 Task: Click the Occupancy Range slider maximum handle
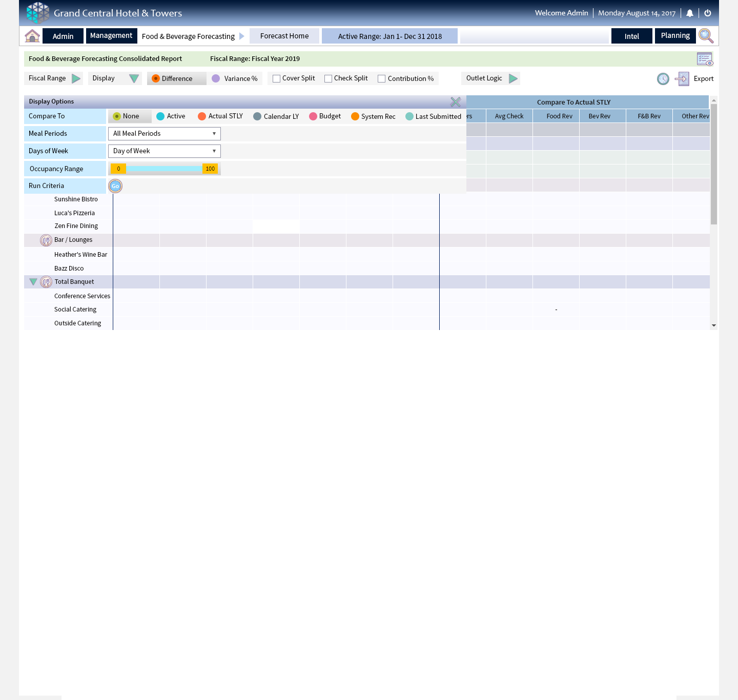(210, 169)
